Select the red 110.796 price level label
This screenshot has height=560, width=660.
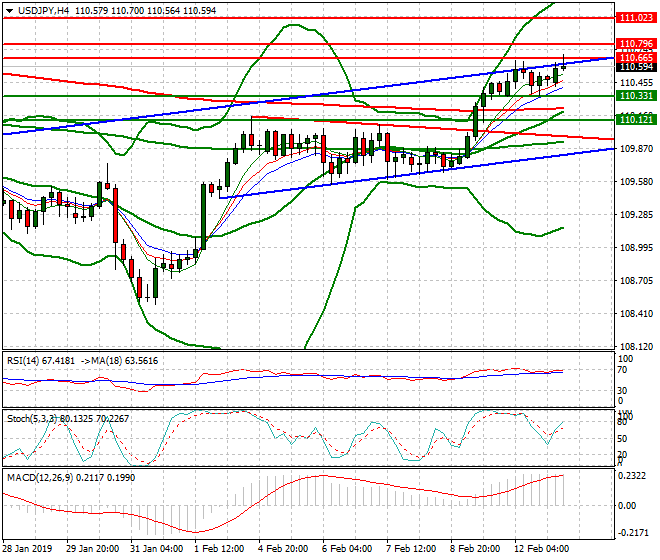point(636,44)
